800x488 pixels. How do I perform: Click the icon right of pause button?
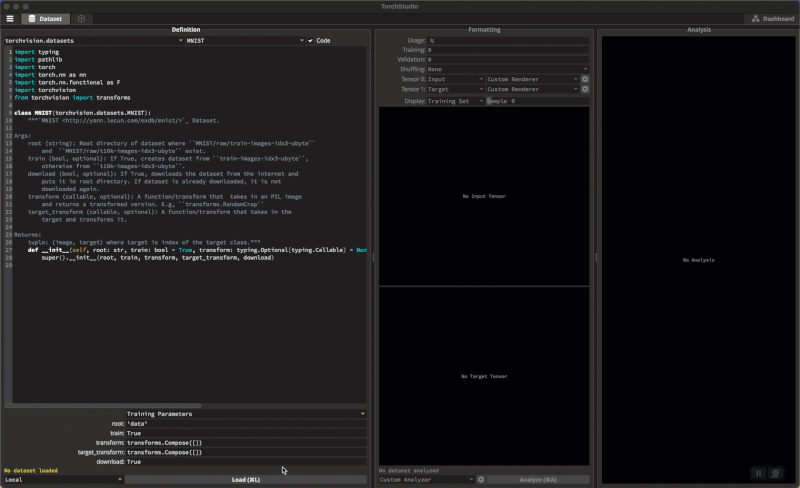click(x=776, y=473)
